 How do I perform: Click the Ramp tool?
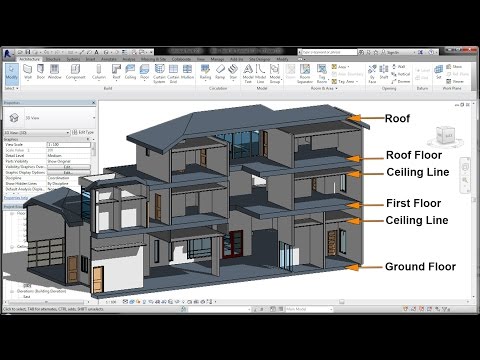click(220, 72)
